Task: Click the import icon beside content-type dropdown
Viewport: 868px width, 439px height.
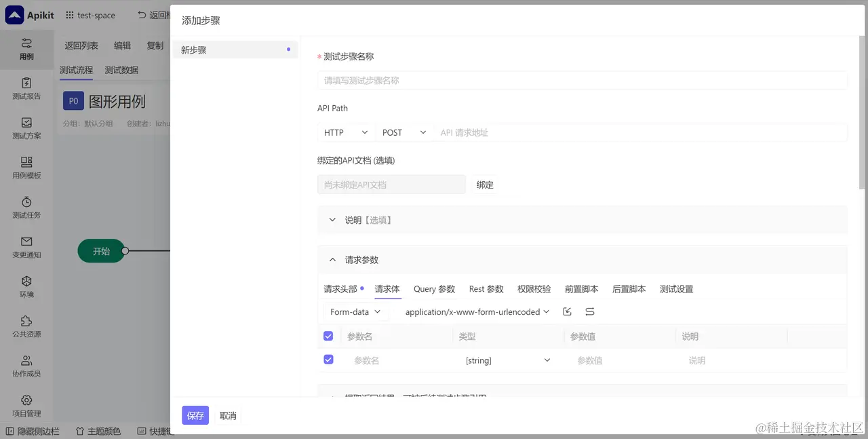Action: click(568, 311)
